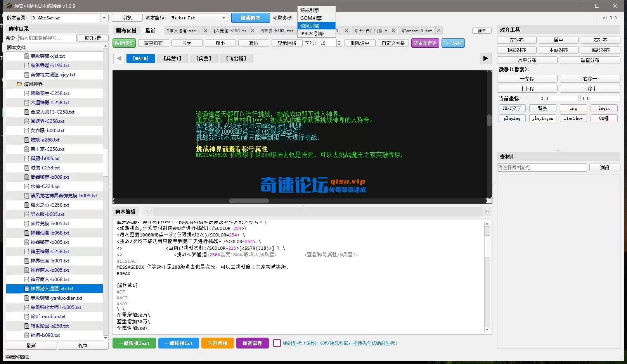Choose GOM引擎 from engine type list
The image size is (627, 364).
[316, 18]
